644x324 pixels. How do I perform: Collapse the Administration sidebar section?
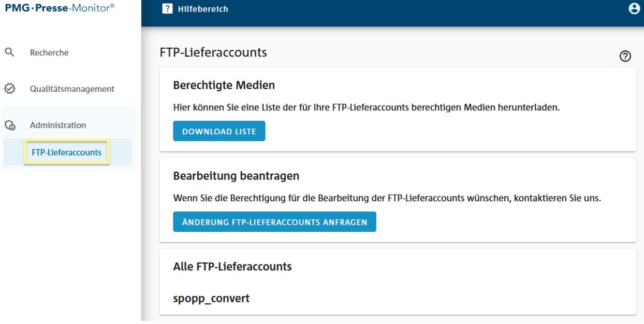(58, 125)
